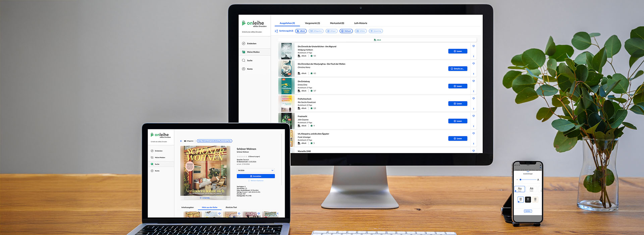This screenshot has width=644, height=235.
Task: Open the Mehr aus der Reihe tab
Action: click(210, 207)
